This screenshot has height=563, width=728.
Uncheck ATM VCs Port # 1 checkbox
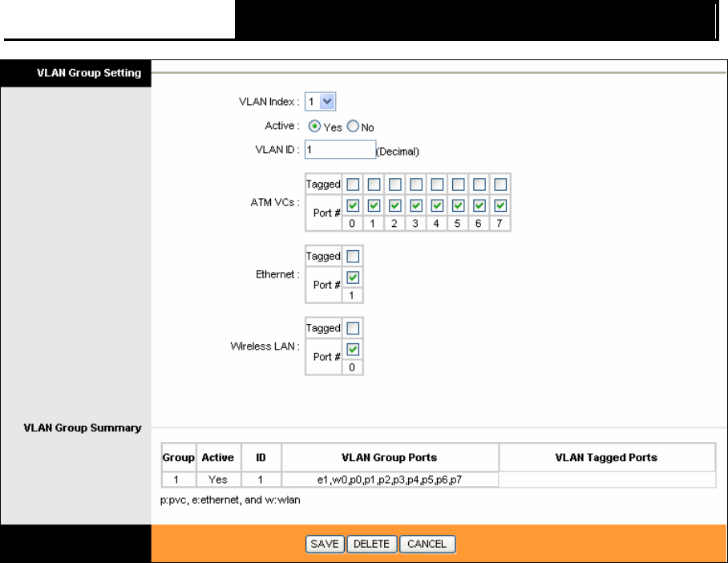[x=374, y=205]
